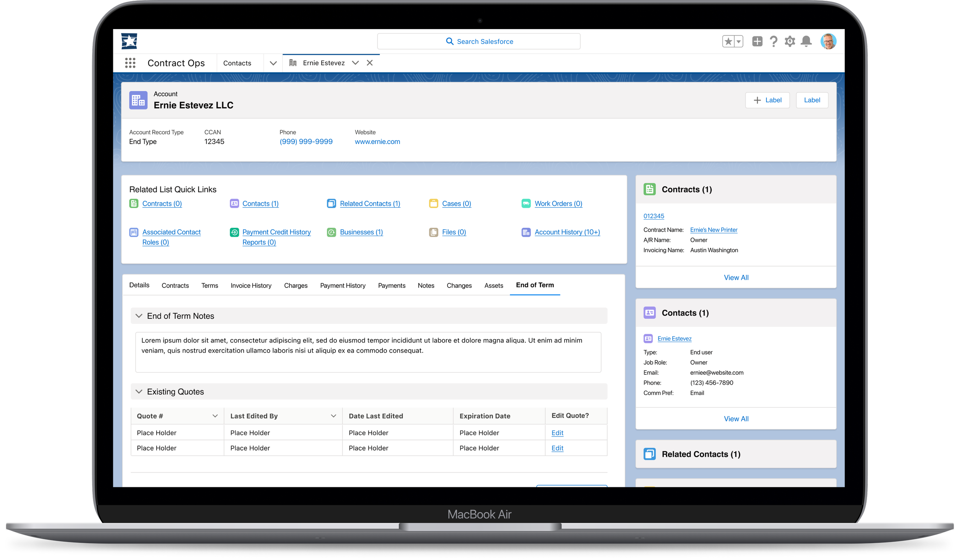The width and height of the screenshot is (957, 560).
Task: Collapse the End of Term Notes section
Action: point(139,316)
